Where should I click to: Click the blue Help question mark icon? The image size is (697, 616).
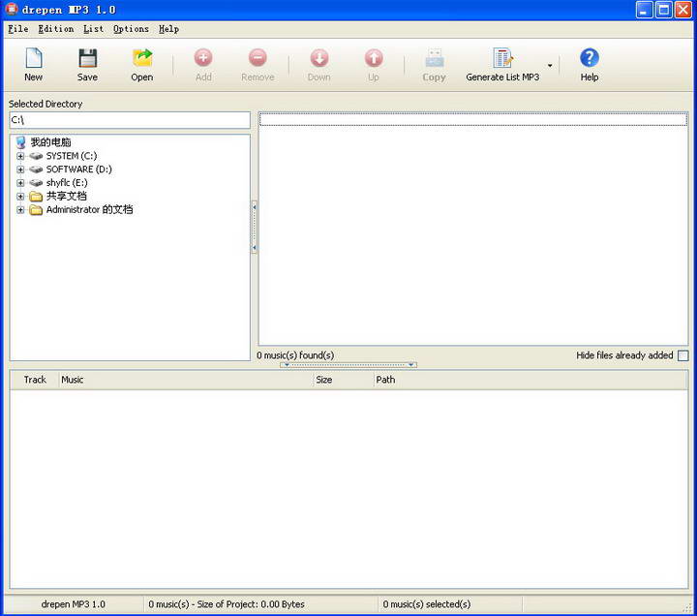click(x=590, y=58)
